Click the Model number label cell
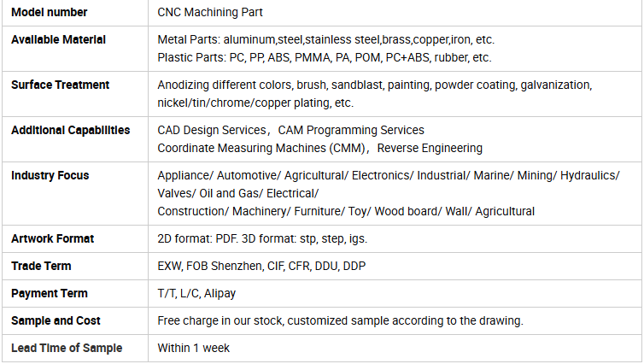The width and height of the screenshot is (644, 364). pyautogui.click(x=75, y=12)
